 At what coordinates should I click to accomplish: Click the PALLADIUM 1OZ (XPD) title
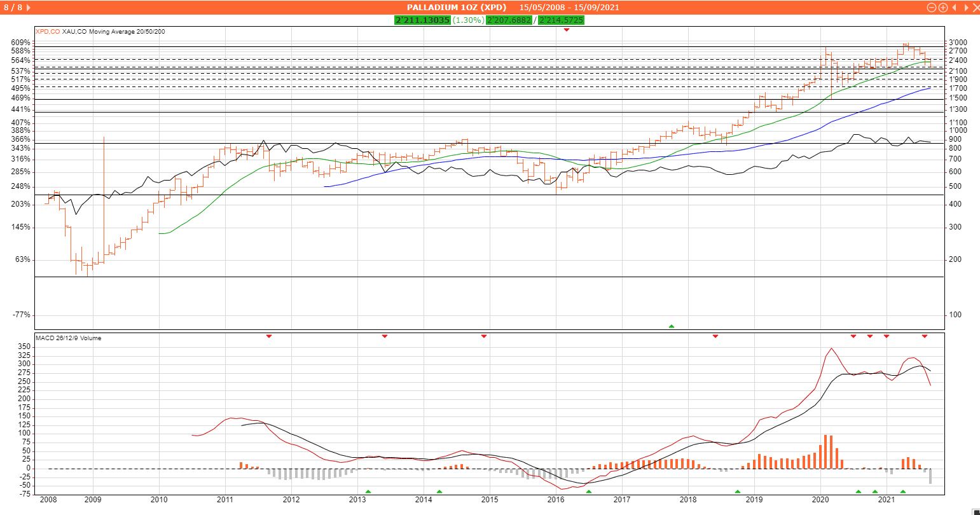(x=457, y=8)
